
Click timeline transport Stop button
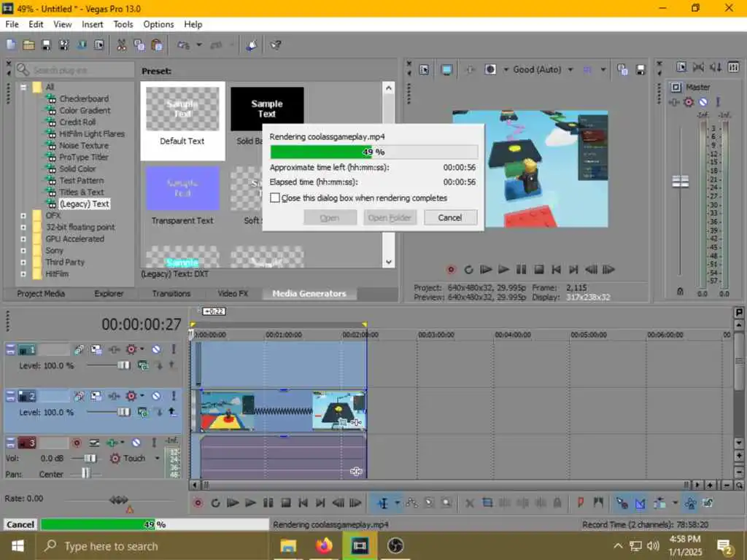[285, 503]
